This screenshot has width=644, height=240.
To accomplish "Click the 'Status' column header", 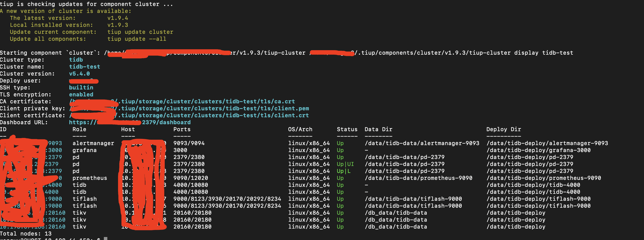I will [347, 129].
